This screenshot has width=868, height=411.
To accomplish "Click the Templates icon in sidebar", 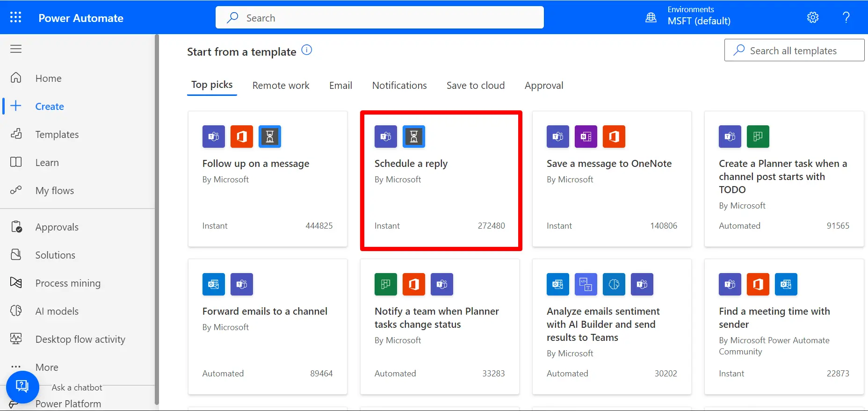I will pyautogui.click(x=16, y=134).
